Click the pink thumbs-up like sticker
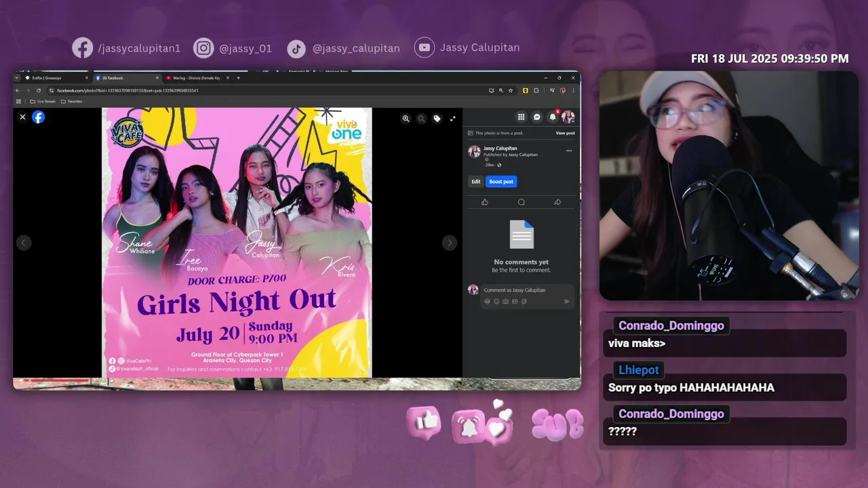 pos(425,423)
